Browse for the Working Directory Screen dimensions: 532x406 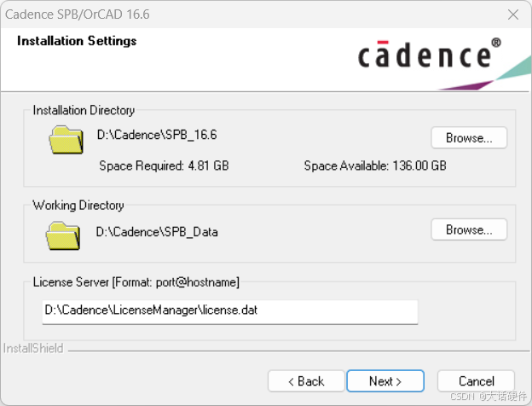(x=469, y=229)
